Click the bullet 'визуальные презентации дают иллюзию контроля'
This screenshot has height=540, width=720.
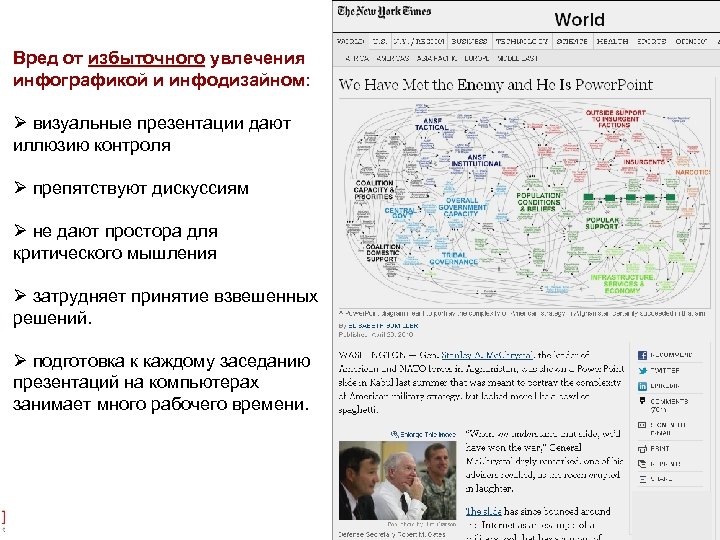(152, 135)
